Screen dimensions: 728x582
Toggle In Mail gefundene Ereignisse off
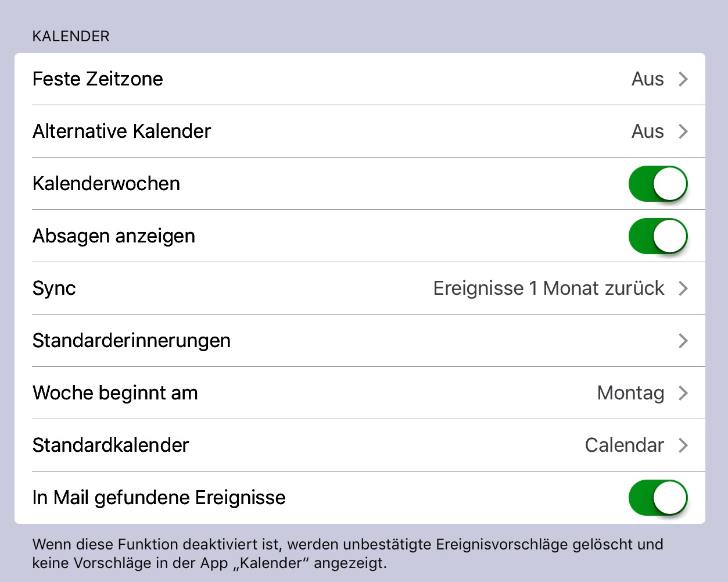pos(658,498)
